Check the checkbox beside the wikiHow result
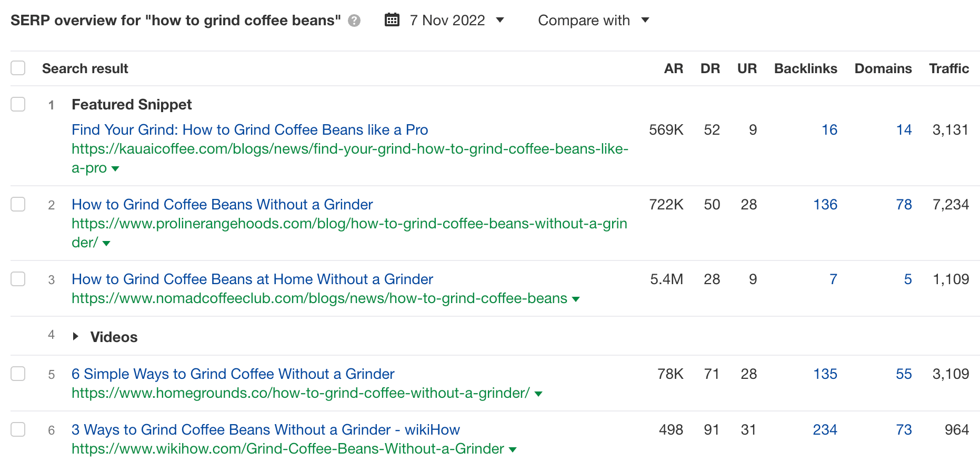 18,429
